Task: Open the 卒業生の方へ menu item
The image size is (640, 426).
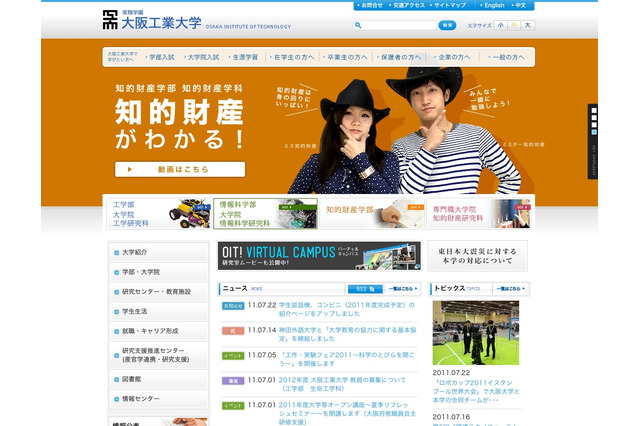Action: pos(346,57)
